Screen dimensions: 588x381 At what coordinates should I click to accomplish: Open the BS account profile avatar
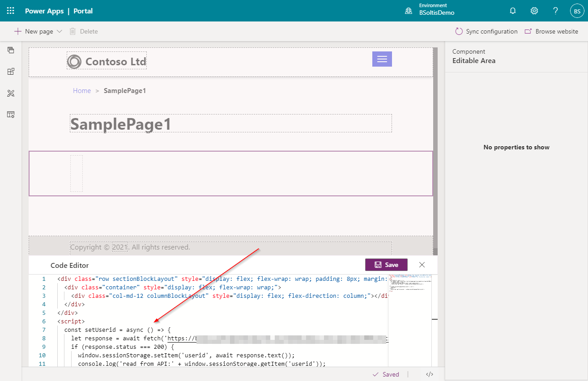577,11
